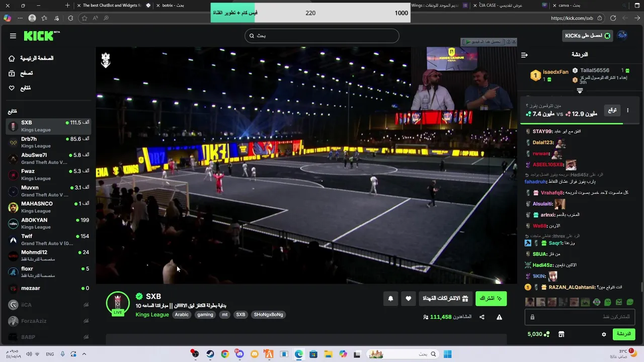Open Google Chrome from the taskbar
Viewport: 644px width, 362px height.
click(224, 354)
